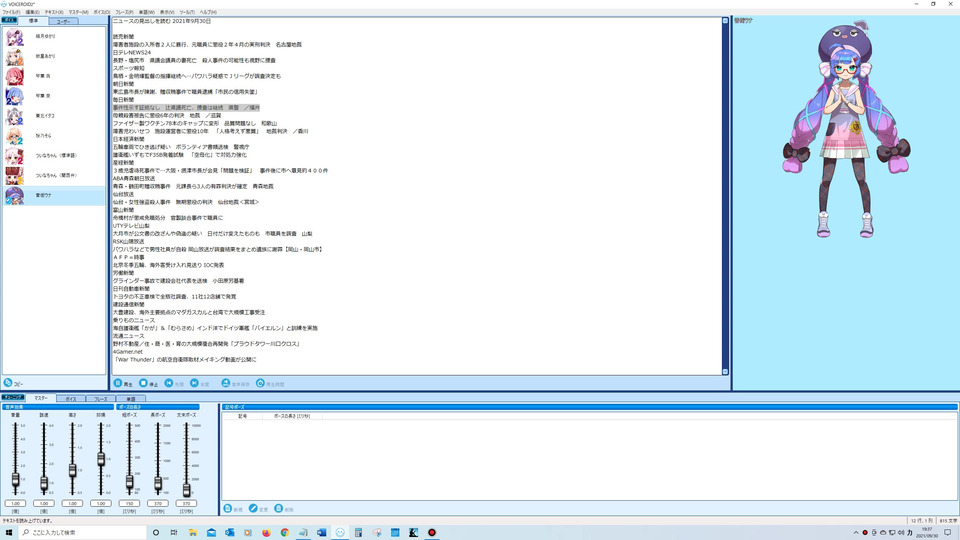
Task: Click the 話速 value input field
Action: point(43,503)
